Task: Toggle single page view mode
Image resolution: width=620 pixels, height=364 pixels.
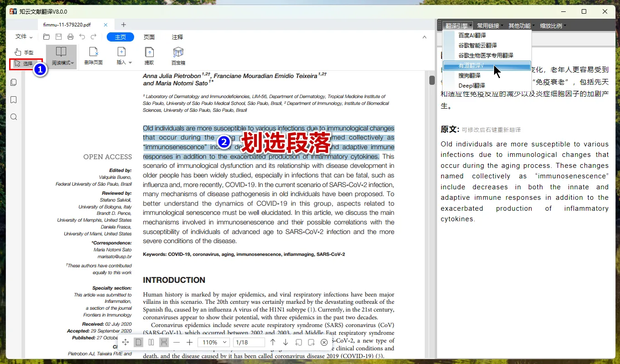Action: pyautogui.click(x=138, y=342)
